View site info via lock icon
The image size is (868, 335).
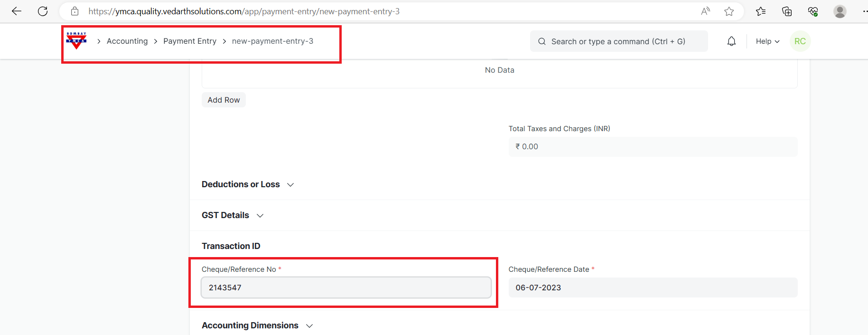pos(75,11)
